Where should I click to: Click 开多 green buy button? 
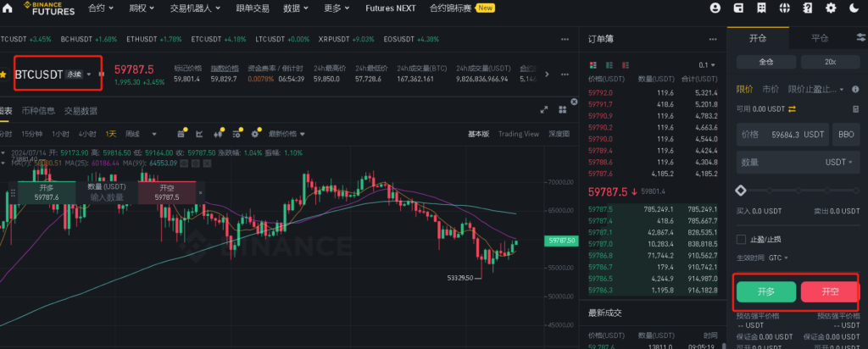point(766,292)
